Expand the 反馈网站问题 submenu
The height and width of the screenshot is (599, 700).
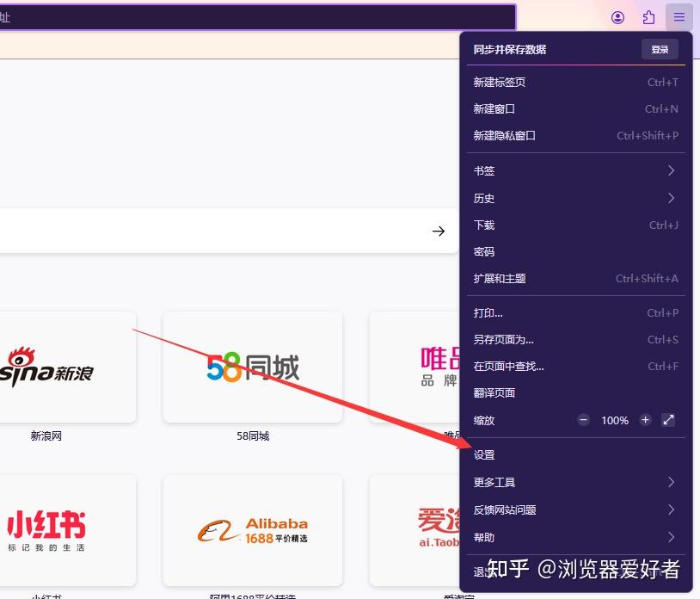pyautogui.click(x=576, y=509)
